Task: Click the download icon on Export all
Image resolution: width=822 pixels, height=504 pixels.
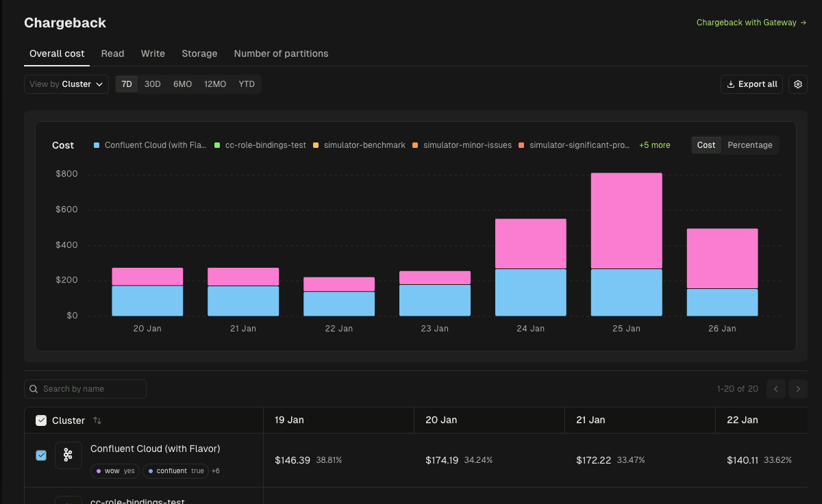Action: coord(732,84)
